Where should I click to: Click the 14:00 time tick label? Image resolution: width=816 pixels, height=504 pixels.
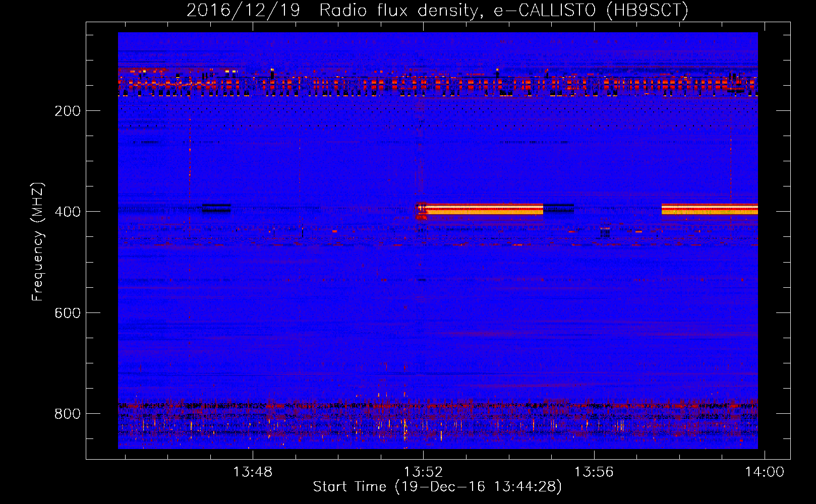765,472
